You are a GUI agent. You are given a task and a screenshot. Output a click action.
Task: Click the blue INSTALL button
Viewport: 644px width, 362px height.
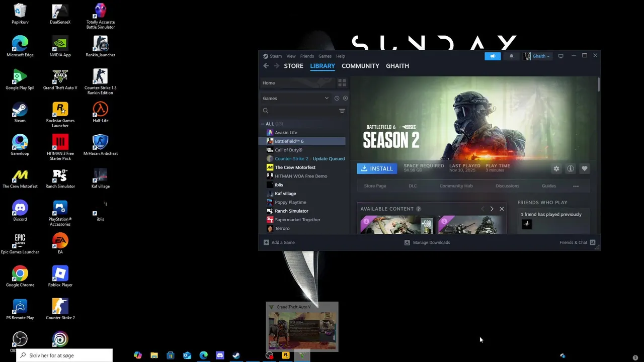(377, 169)
